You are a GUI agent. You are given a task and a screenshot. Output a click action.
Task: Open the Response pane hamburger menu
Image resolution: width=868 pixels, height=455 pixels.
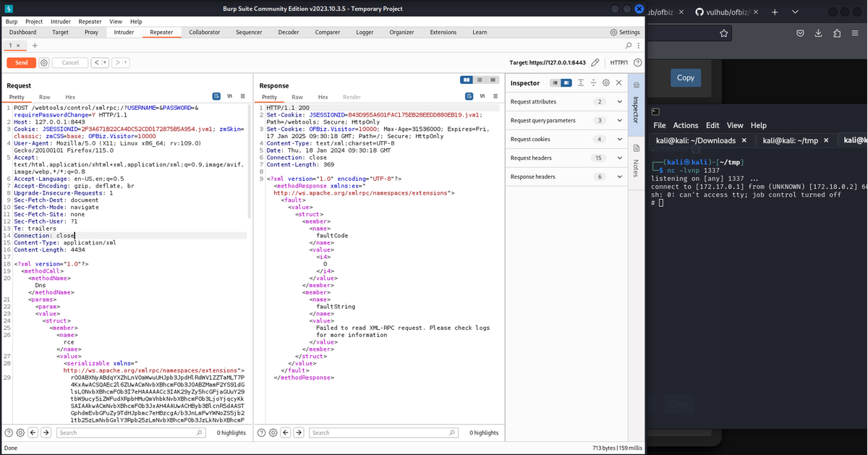[x=495, y=96]
